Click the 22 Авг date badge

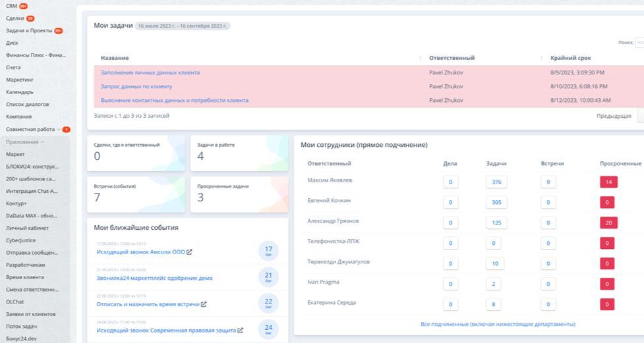(268, 303)
